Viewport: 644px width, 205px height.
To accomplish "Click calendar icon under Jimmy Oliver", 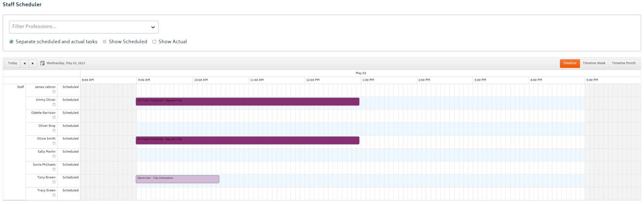I will click(54, 105).
